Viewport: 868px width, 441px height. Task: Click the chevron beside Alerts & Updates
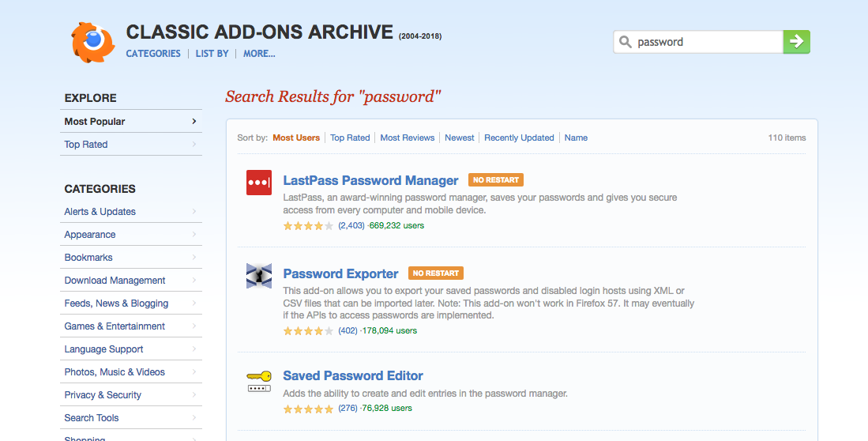(x=194, y=211)
